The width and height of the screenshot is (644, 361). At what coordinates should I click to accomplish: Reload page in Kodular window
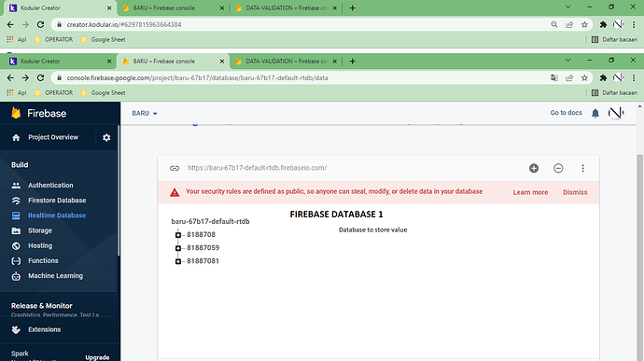tap(40, 24)
